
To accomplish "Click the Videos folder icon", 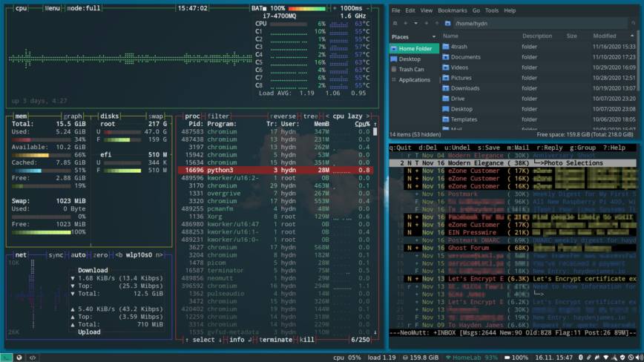I will (x=446, y=67).
